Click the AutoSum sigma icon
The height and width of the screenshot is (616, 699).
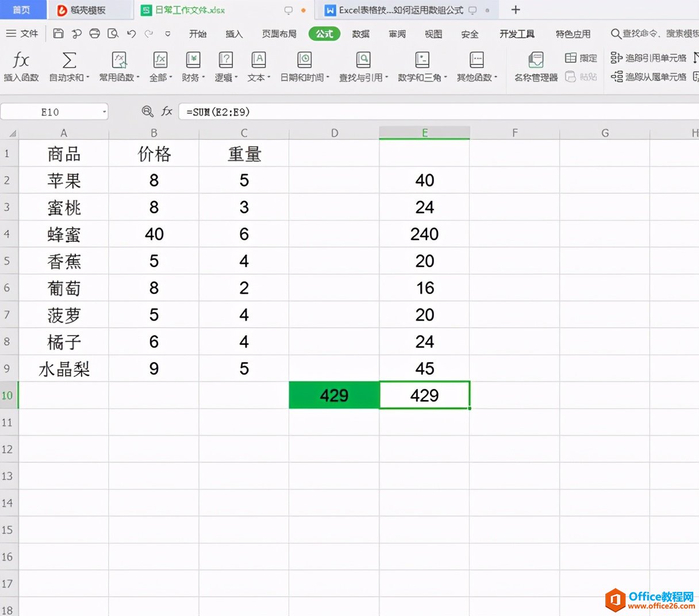69,60
